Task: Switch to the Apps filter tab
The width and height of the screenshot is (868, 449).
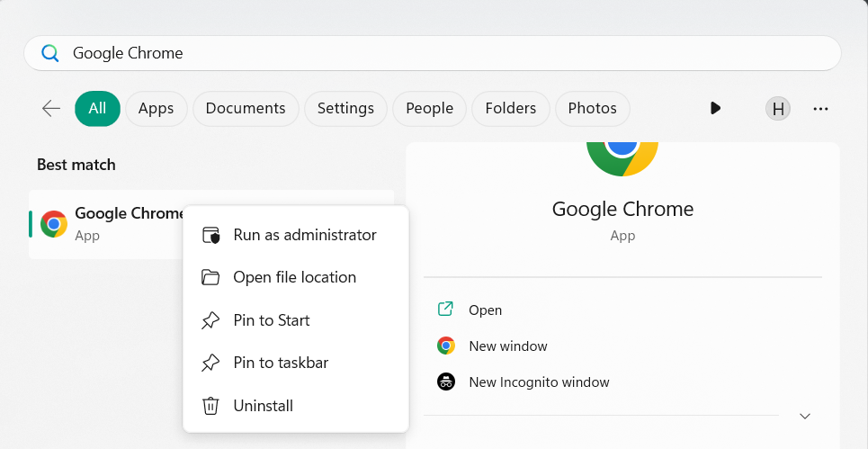Action: [x=156, y=109]
